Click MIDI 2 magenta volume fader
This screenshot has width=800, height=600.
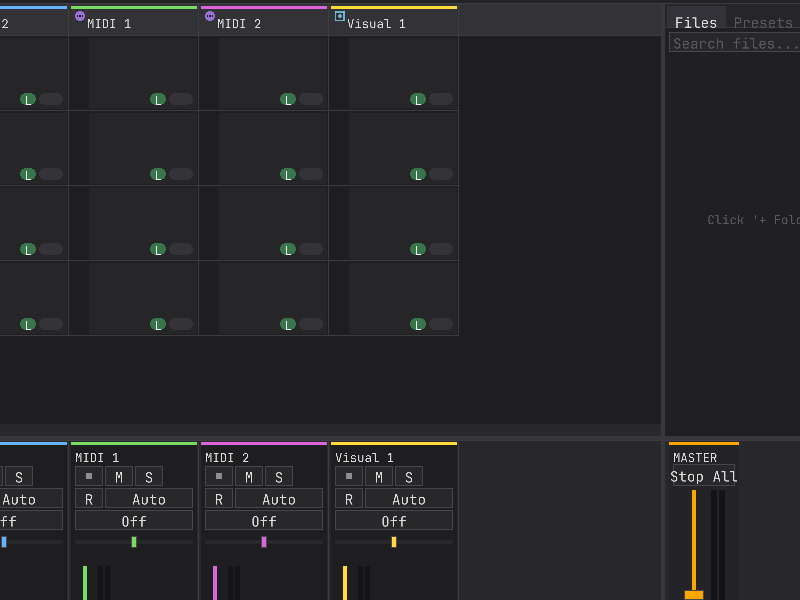(215, 583)
